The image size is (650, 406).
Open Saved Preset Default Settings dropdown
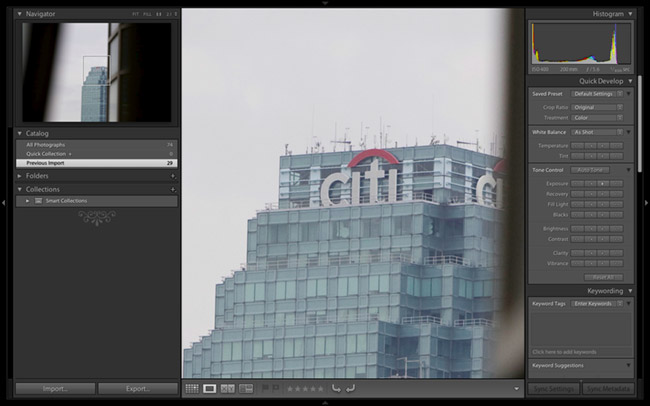coord(597,94)
